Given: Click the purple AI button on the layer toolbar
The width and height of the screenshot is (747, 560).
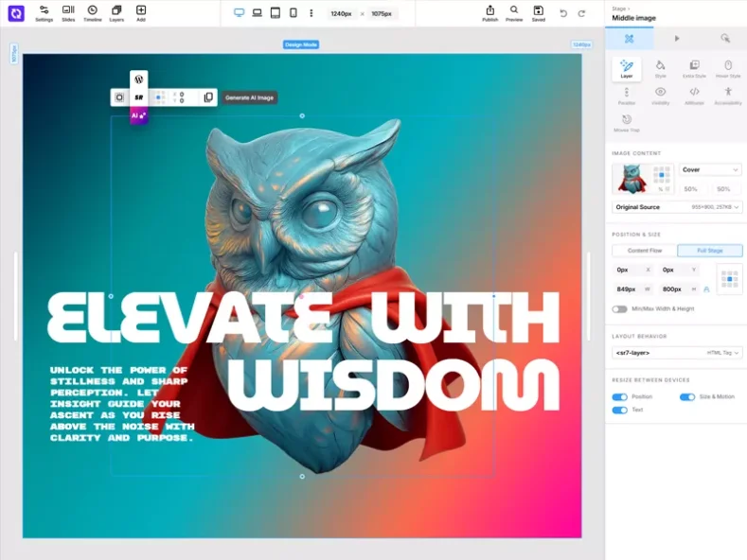Looking at the screenshot, I should tap(138, 115).
